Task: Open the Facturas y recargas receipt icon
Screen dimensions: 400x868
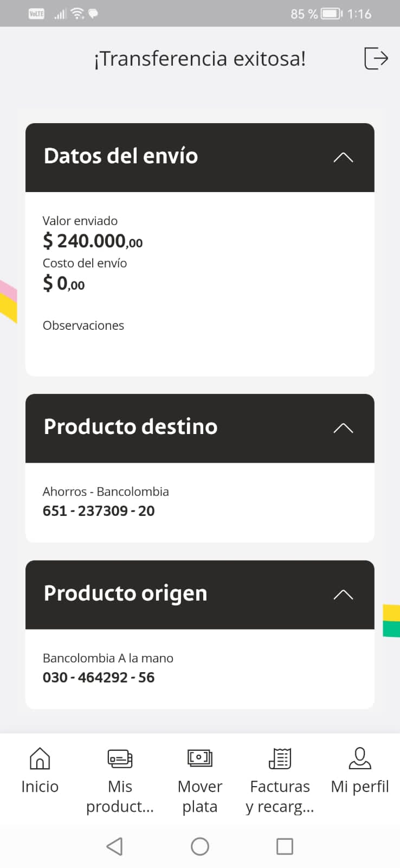Action: (280, 758)
